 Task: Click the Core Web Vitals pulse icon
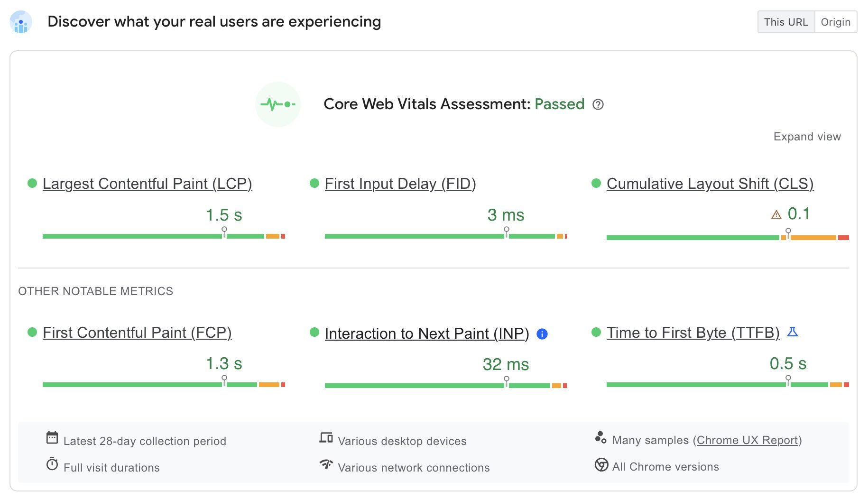click(278, 104)
